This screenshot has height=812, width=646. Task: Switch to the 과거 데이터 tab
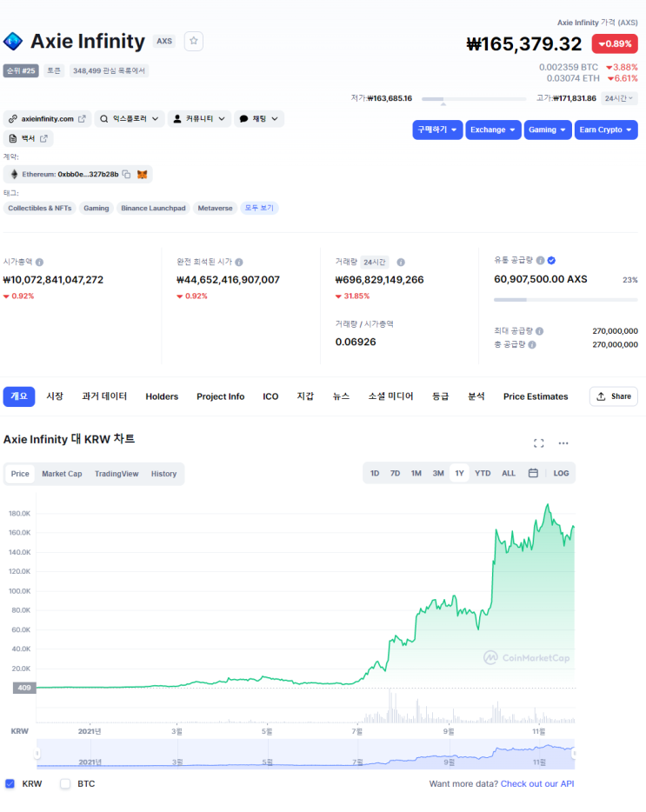click(x=104, y=396)
